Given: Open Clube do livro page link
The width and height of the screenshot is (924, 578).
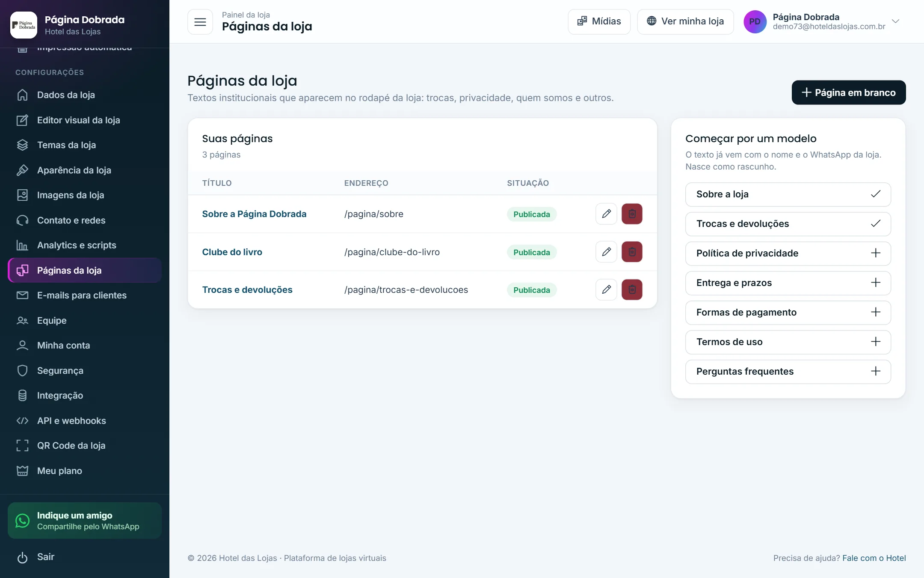Looking at the screenshot, I should tap(232, 252).
